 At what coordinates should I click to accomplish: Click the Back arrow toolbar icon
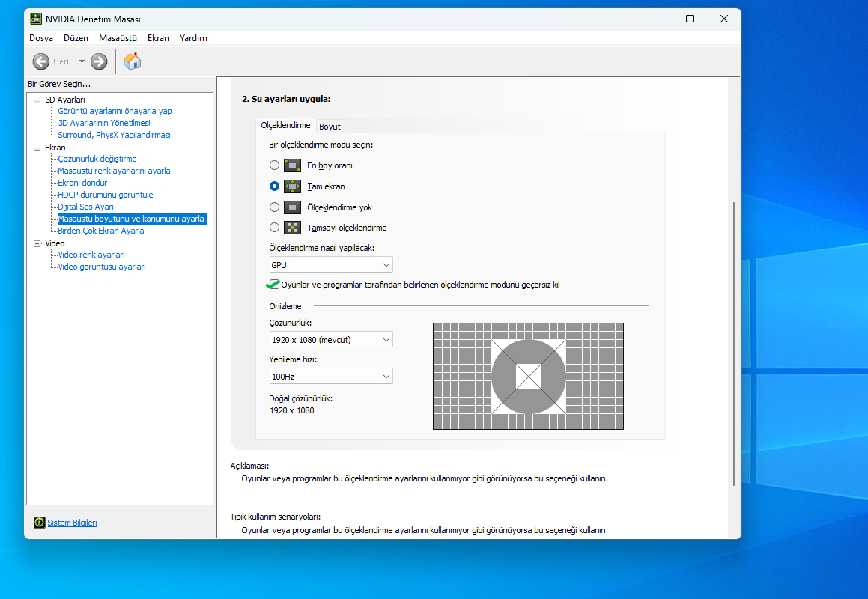[41, 61]
